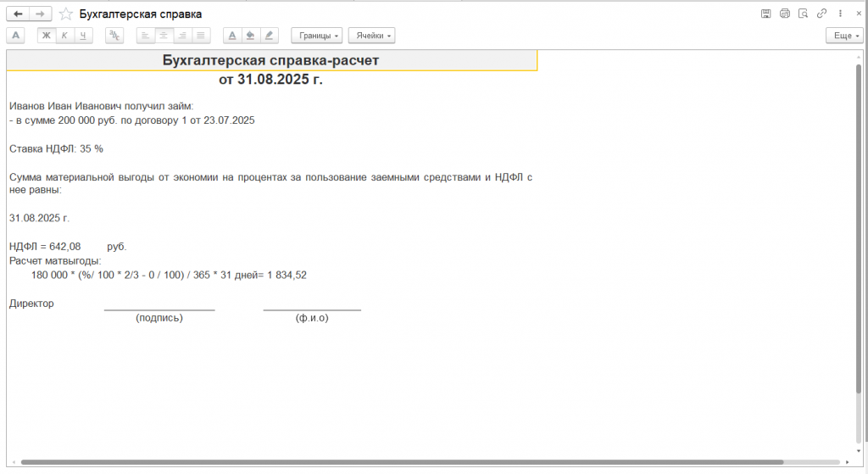Toggle italic formatting (К)
This screenshot has height=474, width=868.
click(64, 36)
